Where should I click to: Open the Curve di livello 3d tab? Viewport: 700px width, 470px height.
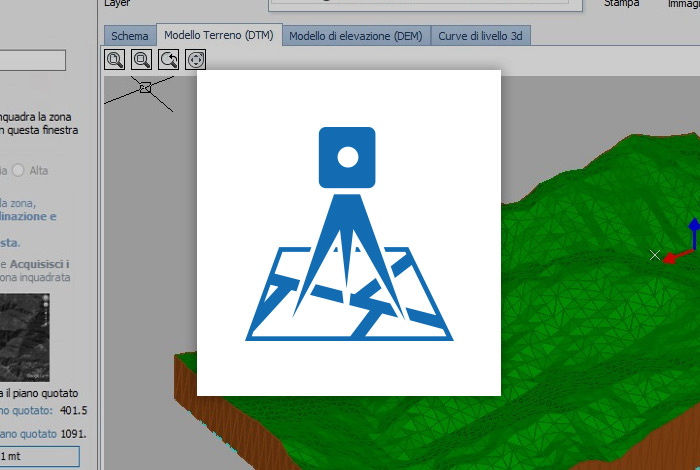481,37
